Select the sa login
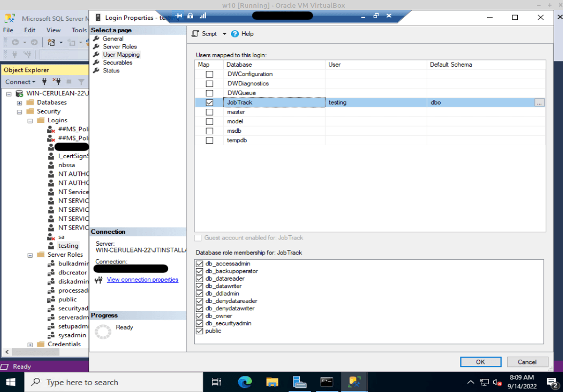 61,237
